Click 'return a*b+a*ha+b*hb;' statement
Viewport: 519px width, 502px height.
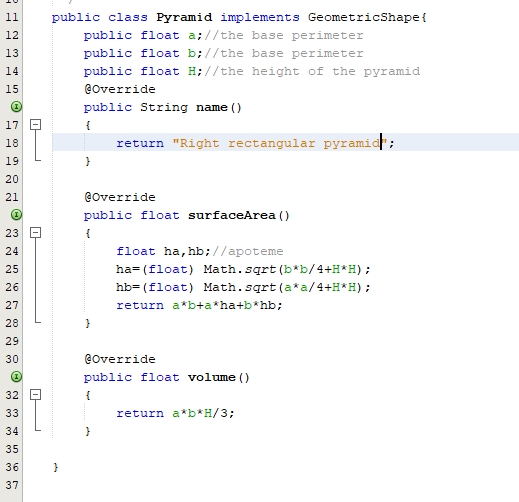point(199,305)
